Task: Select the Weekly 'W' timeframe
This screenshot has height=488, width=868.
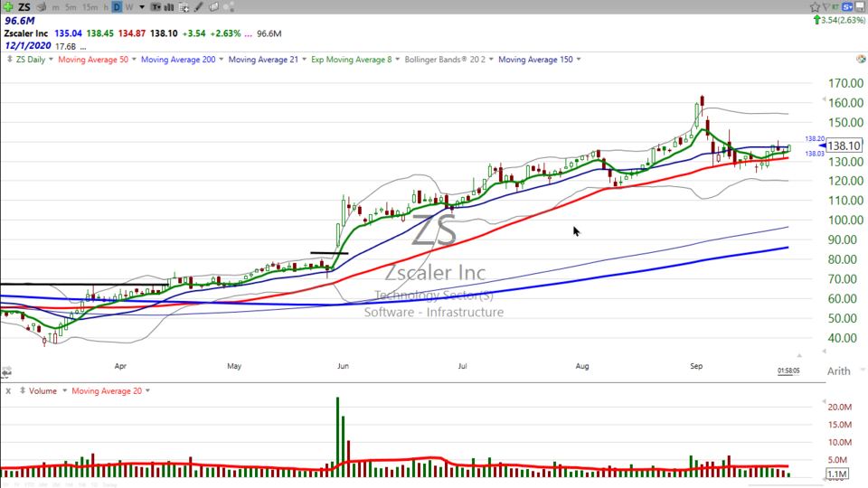Action: click(129, 7)
